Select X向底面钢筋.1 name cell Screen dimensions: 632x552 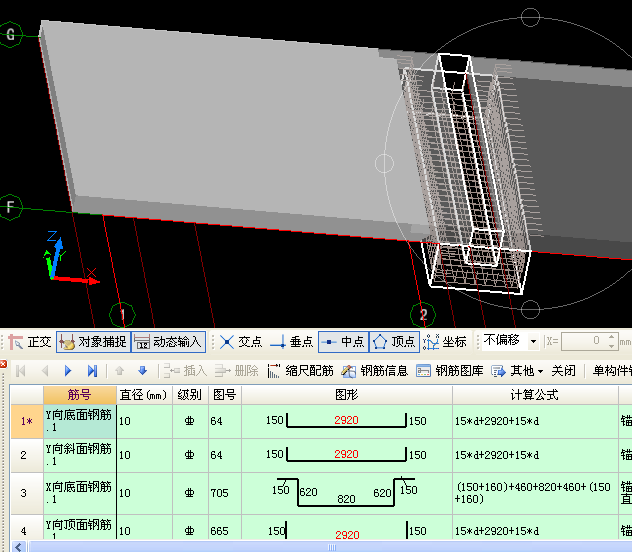tap(79, 493)
